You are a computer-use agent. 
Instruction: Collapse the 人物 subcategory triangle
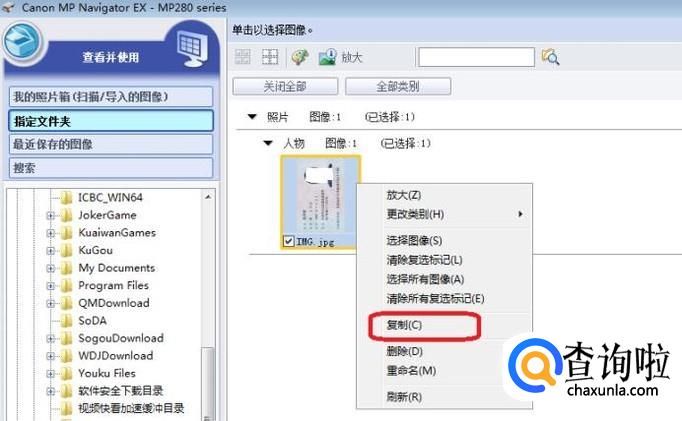pyautogui.click(x=268, y=143)
